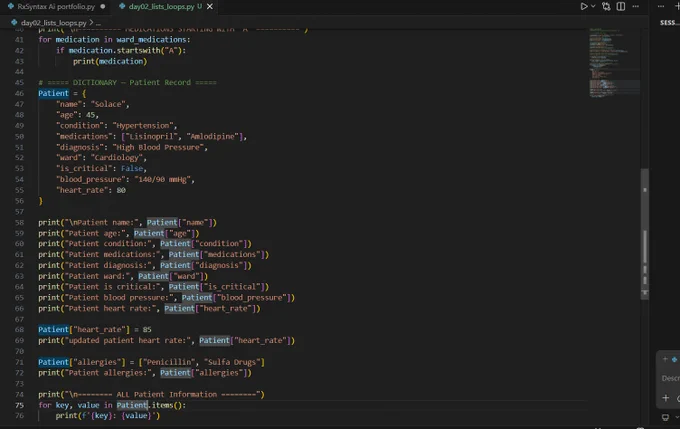Click age value 45 on line 48
This screenshot has width=680, height=429.
coord(90,115)
